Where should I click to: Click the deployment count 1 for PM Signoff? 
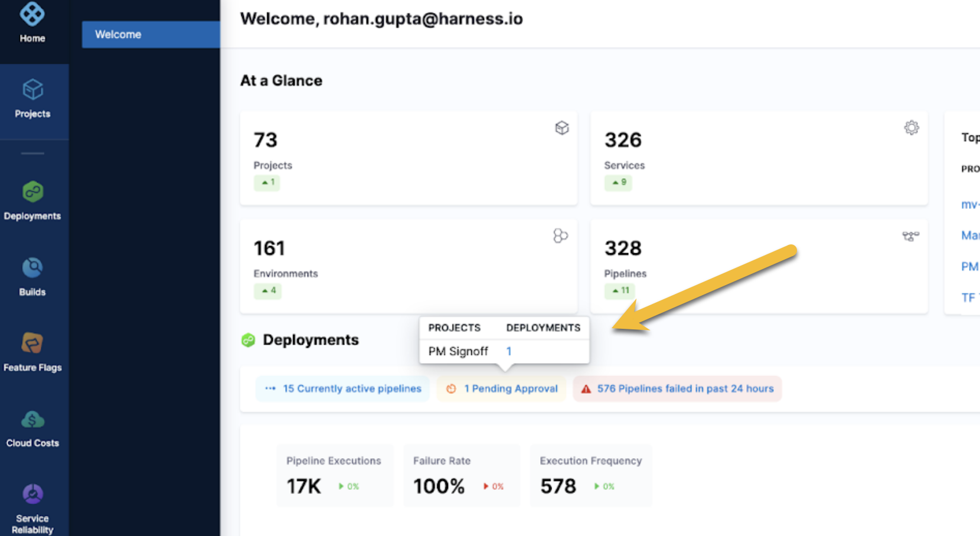(x=509, y=351)
